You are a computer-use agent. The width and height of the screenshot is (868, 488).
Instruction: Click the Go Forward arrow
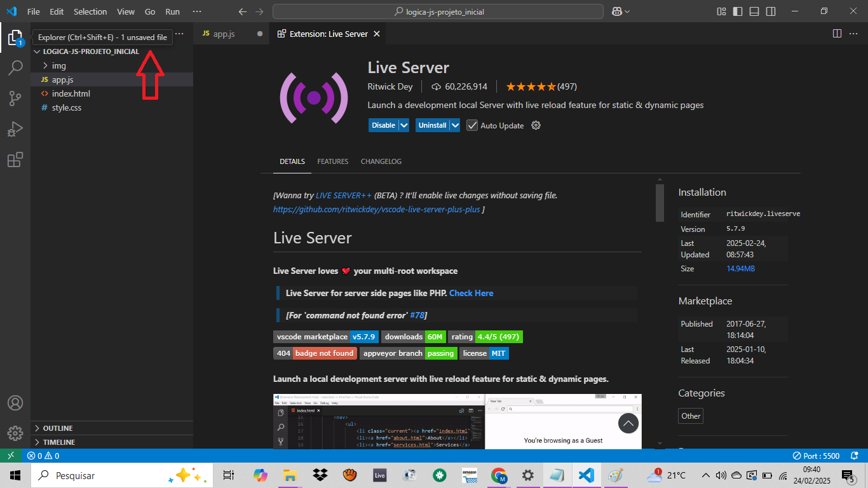(x=259, y=11)
